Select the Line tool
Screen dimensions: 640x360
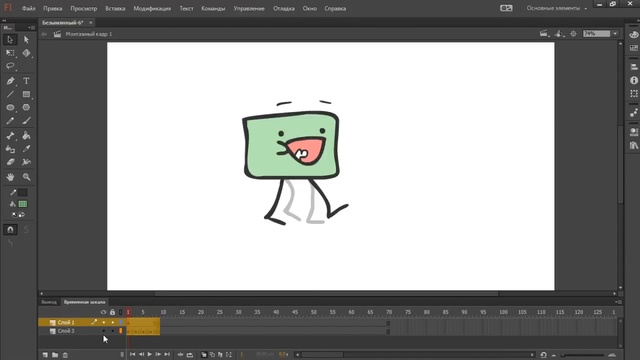10,94
